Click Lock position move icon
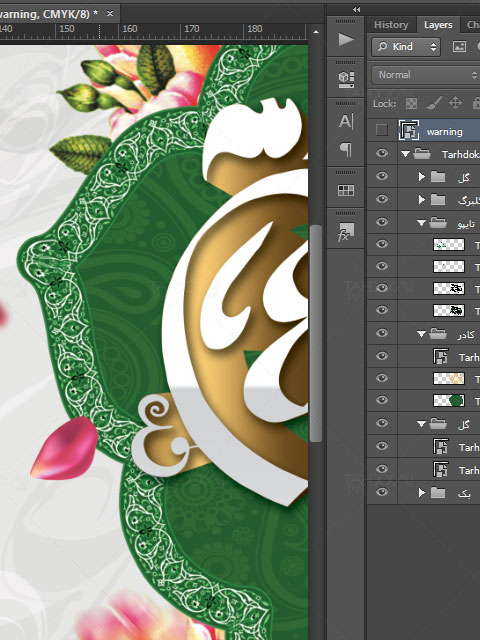Viewport: 480px width, 640px height. [x=455, y=103]
